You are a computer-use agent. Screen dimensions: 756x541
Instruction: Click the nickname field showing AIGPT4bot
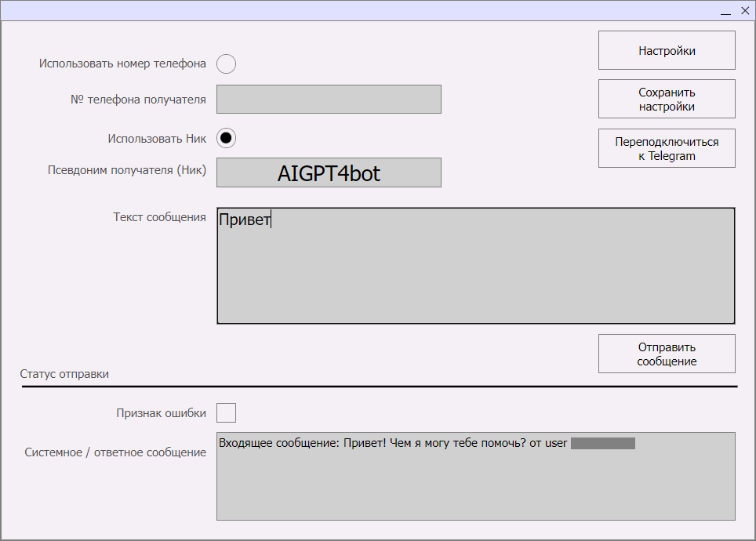click(x=329, y=172)
